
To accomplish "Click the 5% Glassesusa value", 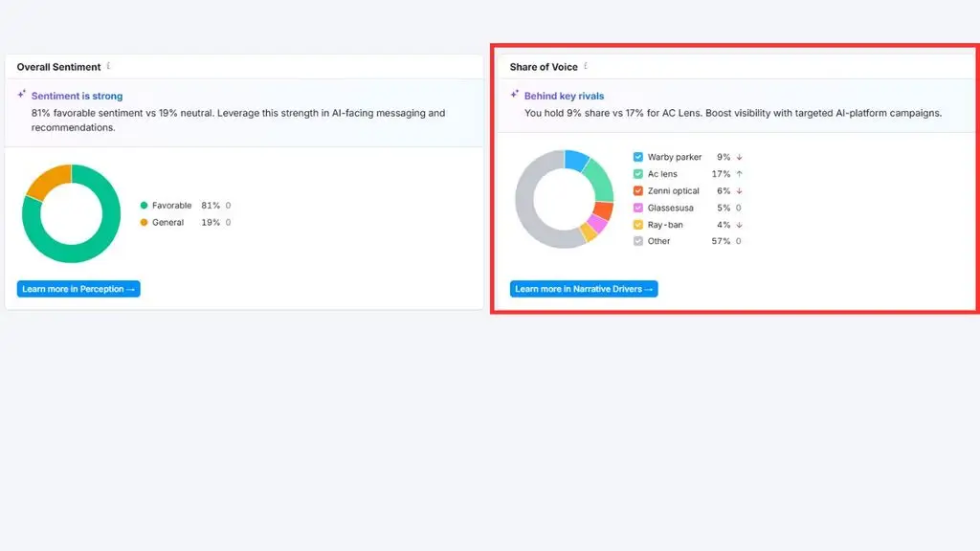I will click(x=724, y=208).
